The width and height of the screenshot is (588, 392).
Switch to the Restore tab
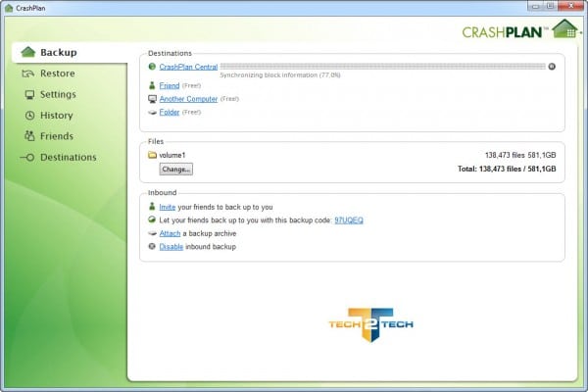pos(57,73)
